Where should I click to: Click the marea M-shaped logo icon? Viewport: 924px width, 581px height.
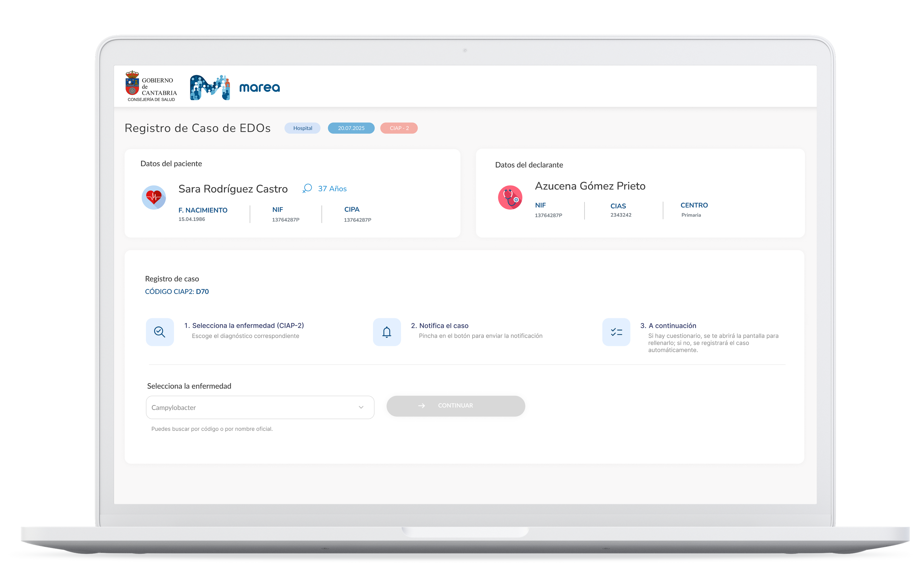click(x=210, y=87)
